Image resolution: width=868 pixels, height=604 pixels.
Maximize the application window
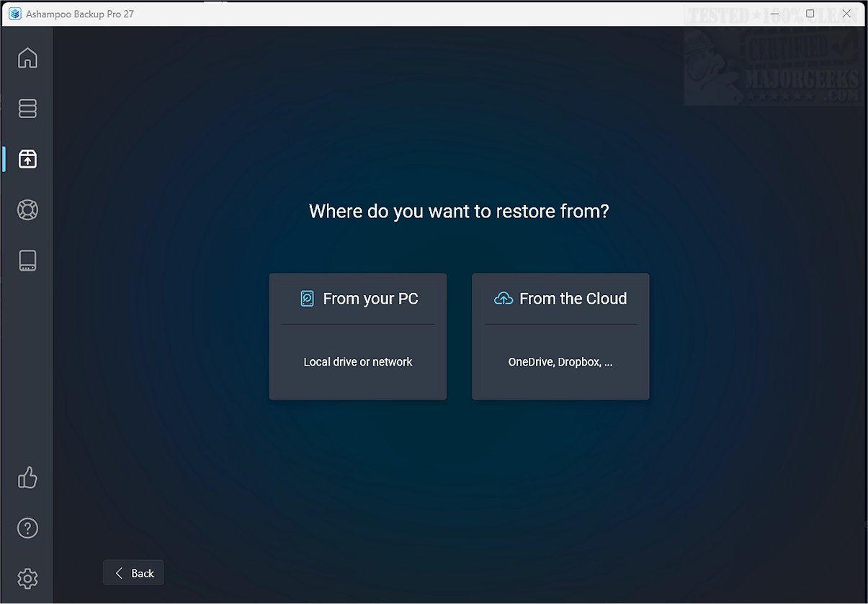(x=810, y=14)
